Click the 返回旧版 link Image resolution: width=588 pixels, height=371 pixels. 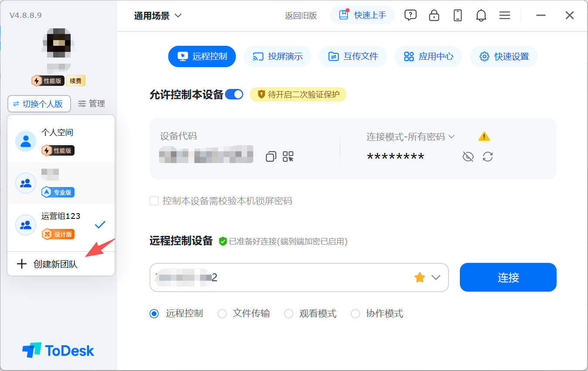click(x=301, y=16)
